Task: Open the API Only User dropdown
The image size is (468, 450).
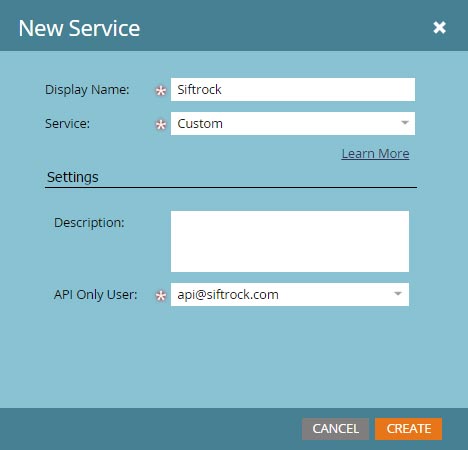Action: point(290,294)
